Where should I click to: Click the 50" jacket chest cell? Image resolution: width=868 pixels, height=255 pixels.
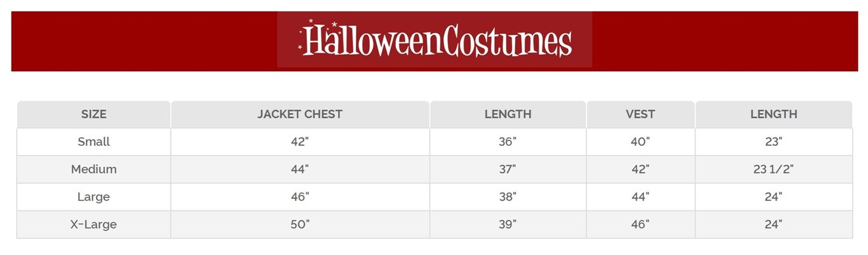pyautogui.click(x=300, y=225)
